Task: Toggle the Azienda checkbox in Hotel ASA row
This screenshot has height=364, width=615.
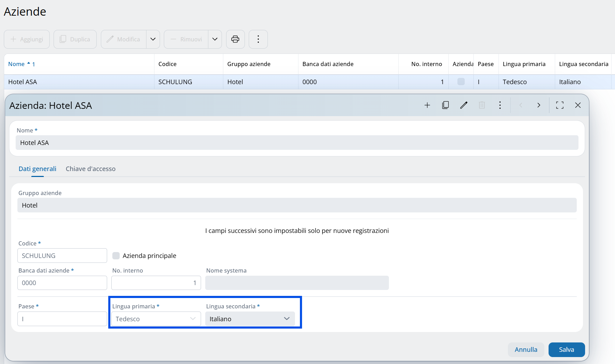Action: (461, 82)
